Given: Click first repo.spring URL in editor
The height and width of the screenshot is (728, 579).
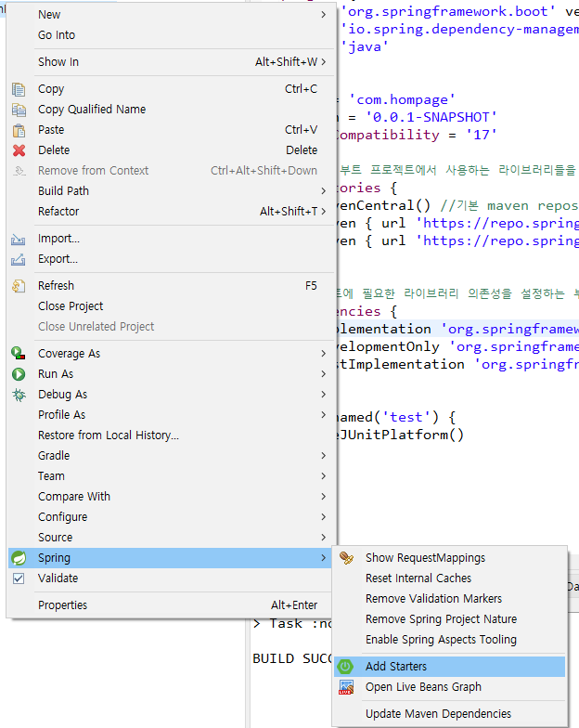Looking at the screenshot, I should click(497, 223).
